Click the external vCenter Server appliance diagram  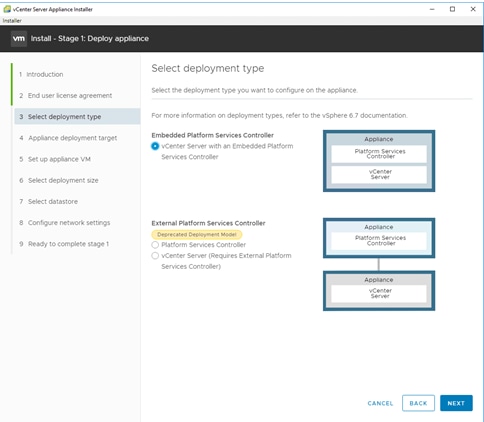click(x=379, y=291)
